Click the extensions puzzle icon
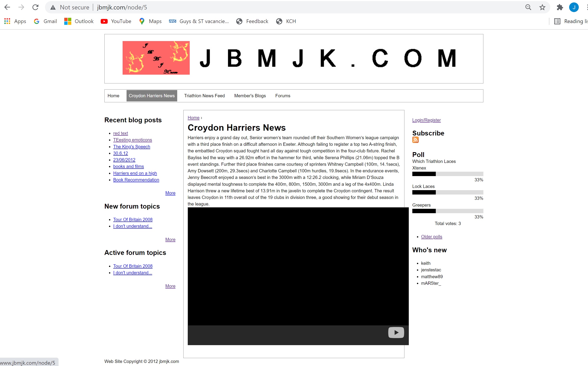The image size is (588, 366). pos(559,7)
